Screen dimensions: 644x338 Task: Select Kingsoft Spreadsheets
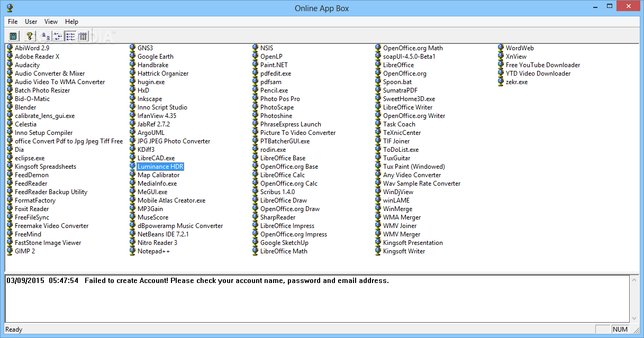click(46, 167)
